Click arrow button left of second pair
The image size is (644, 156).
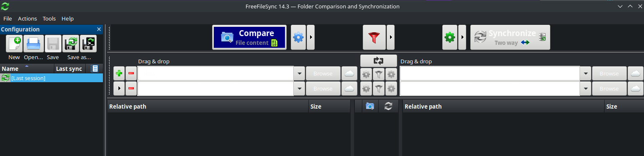(x=119, y=88)
